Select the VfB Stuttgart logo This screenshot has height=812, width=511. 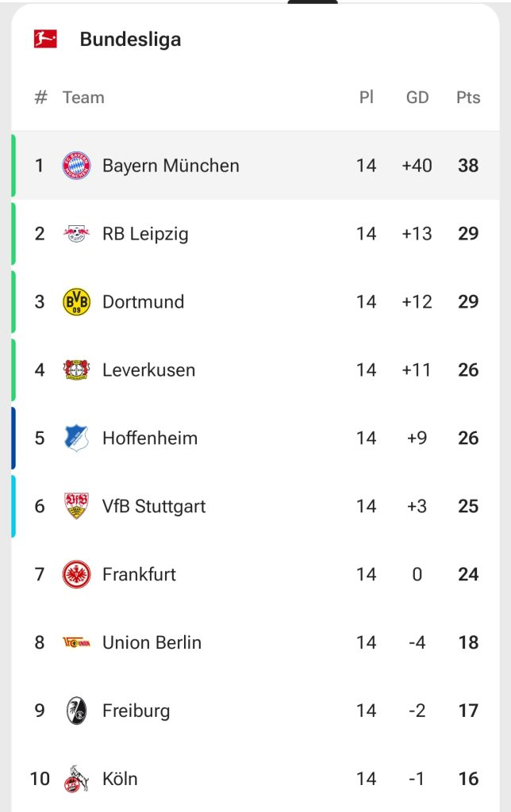tap(76, 507)
